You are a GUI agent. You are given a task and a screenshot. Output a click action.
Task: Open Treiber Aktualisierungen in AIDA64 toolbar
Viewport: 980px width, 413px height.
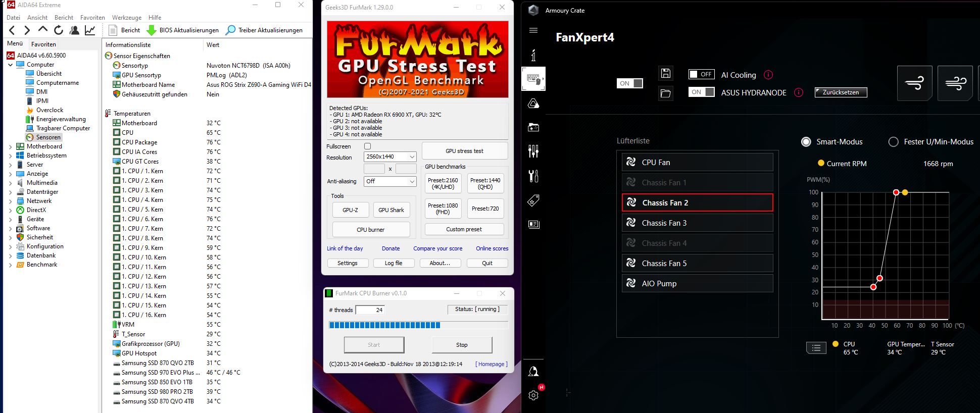(264, 30)
